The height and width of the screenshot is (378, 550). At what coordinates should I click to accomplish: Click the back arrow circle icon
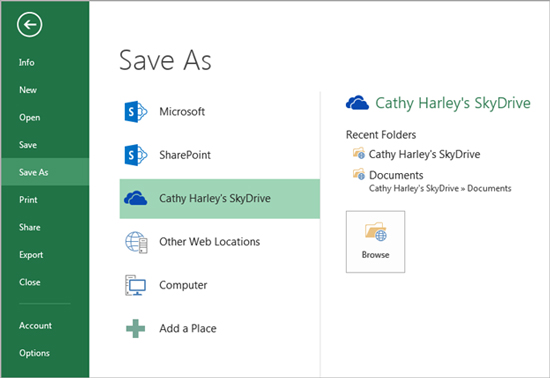tap(29, 25)
